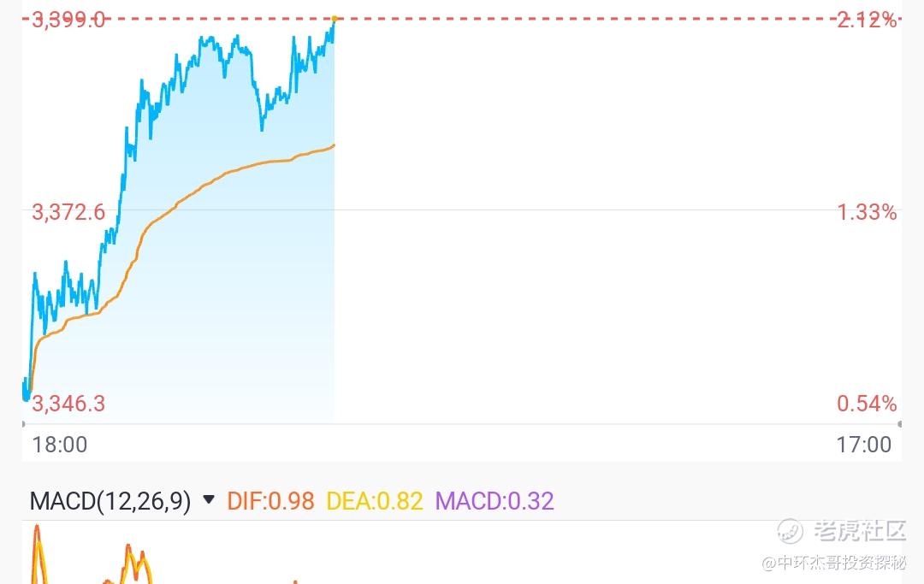The width and height of the screenshot is (924, 584).
Task: Click the MACD(12,26,9) indicator label
Action: (110, 502)
